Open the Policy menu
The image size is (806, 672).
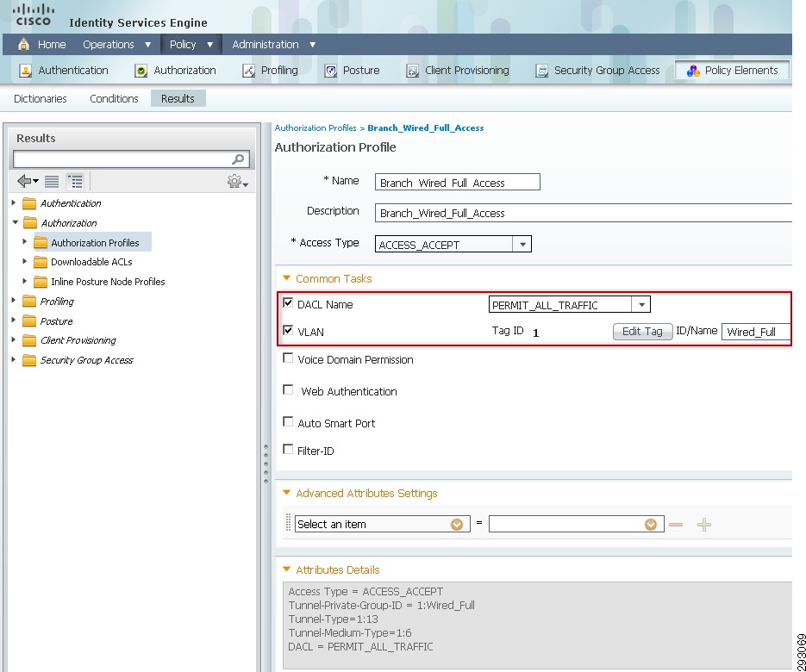coord(191,45)
